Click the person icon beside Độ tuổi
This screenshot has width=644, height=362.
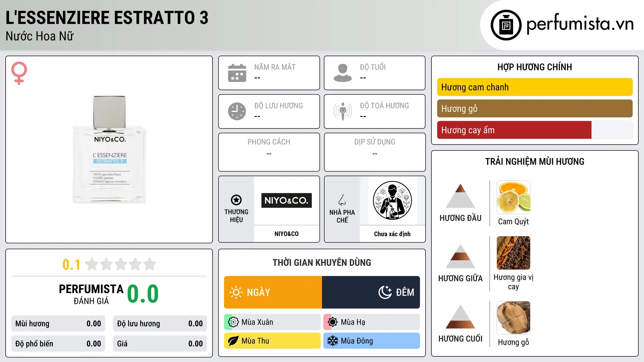tap(343, 73)
